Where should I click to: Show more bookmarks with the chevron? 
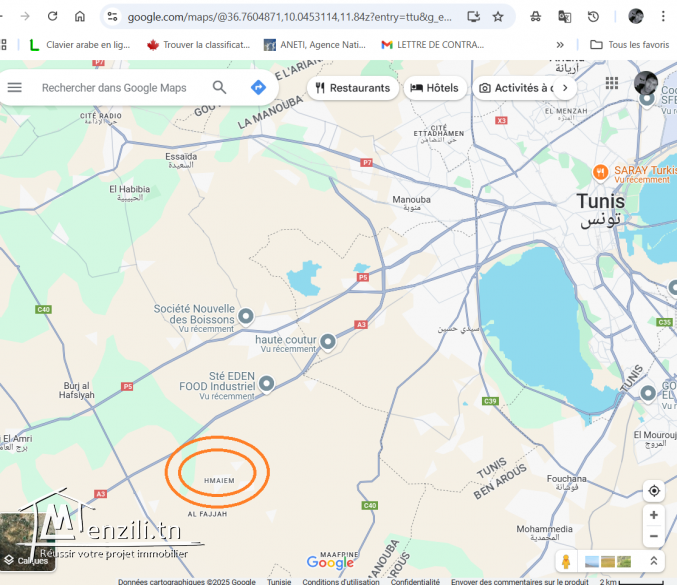(560, 45)
